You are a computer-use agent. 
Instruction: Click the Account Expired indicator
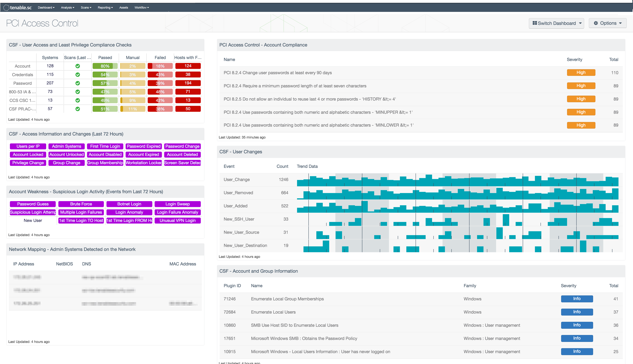[144, 154]
